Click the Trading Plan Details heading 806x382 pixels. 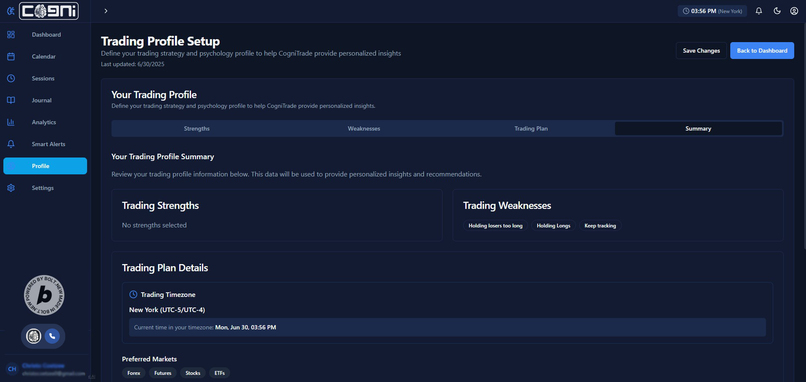(x=165, y=268)
